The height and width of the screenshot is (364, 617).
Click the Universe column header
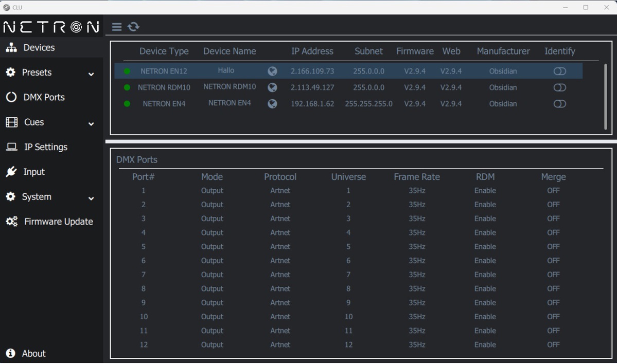[x=348, y=177]
